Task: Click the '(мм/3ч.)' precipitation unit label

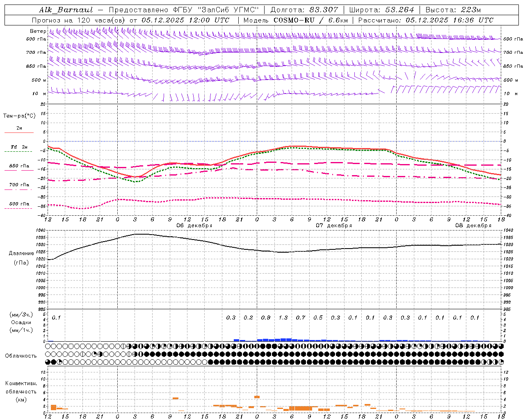Action: tap(21, 315)
